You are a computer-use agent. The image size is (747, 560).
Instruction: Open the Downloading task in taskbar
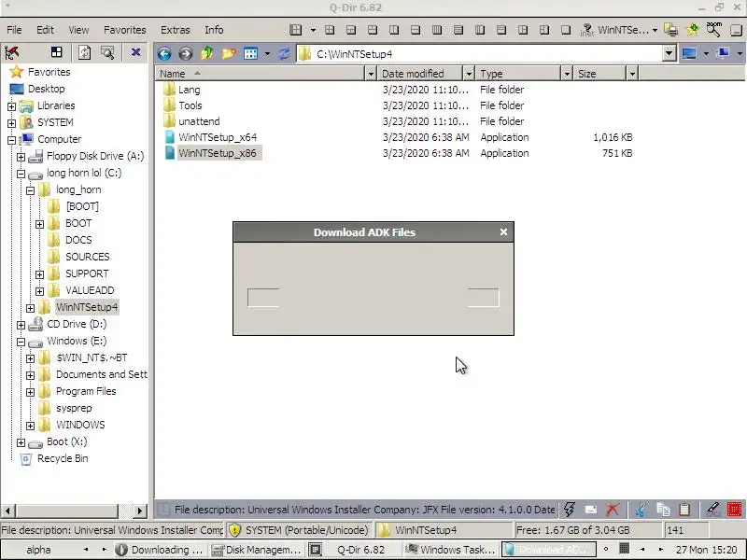click(x=160, y=550)
